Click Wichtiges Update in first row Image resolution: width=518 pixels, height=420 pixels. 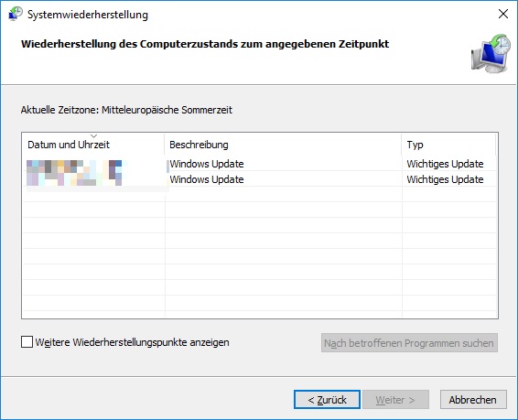[445, 164]
